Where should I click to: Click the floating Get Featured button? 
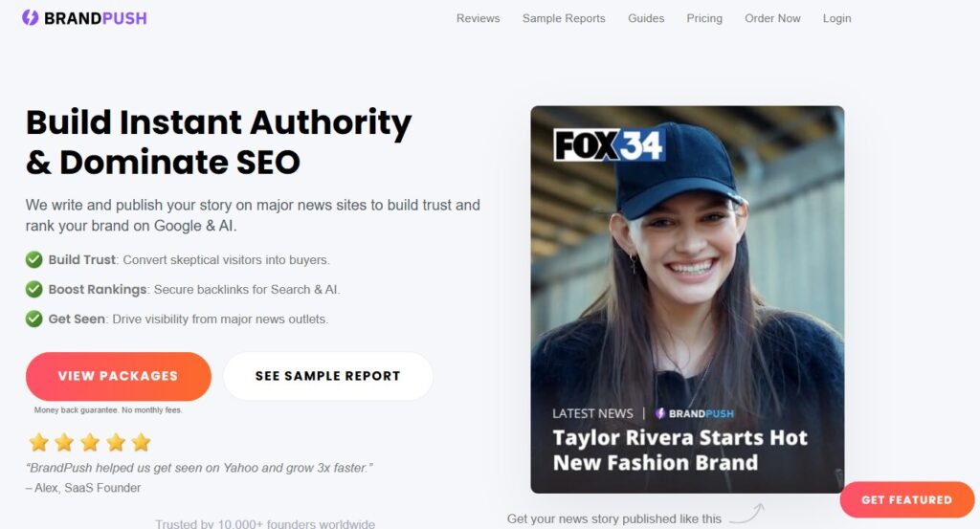(x=907, y=499)
